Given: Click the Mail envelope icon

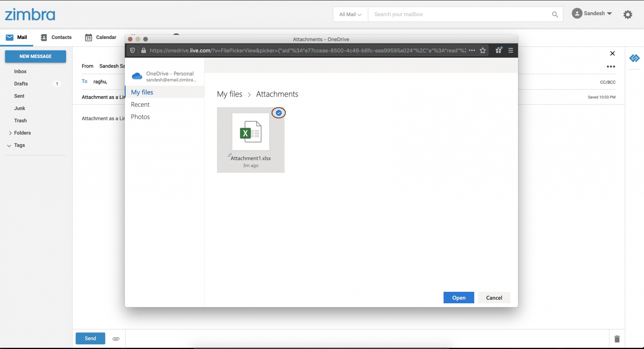Looking at the screenshot, I should click(x=10, y=37).
